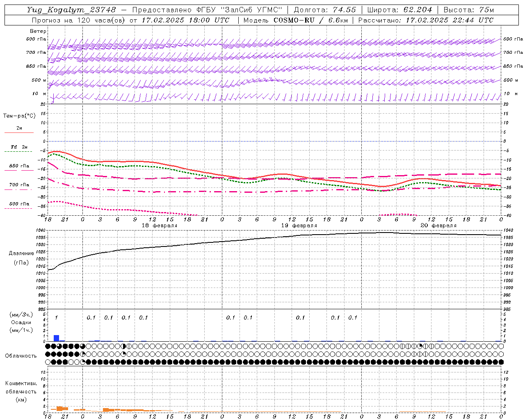Screen dimensions: 525x420
Task: Click the Осадки panel label
Action: [x=21, y=322]
